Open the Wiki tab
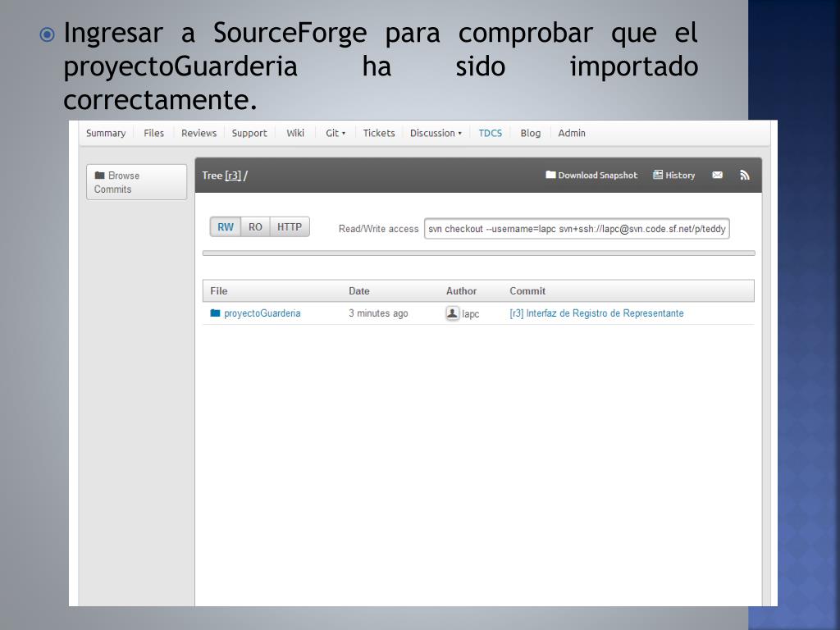Image resolution: width=840 pixels, height=630 pixels. (x=295, y=133)
